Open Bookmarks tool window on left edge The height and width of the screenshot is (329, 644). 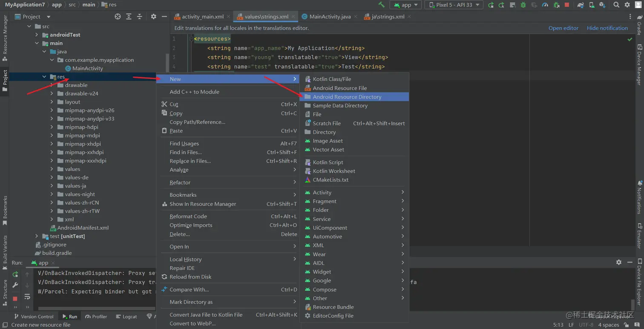[5, 211]
